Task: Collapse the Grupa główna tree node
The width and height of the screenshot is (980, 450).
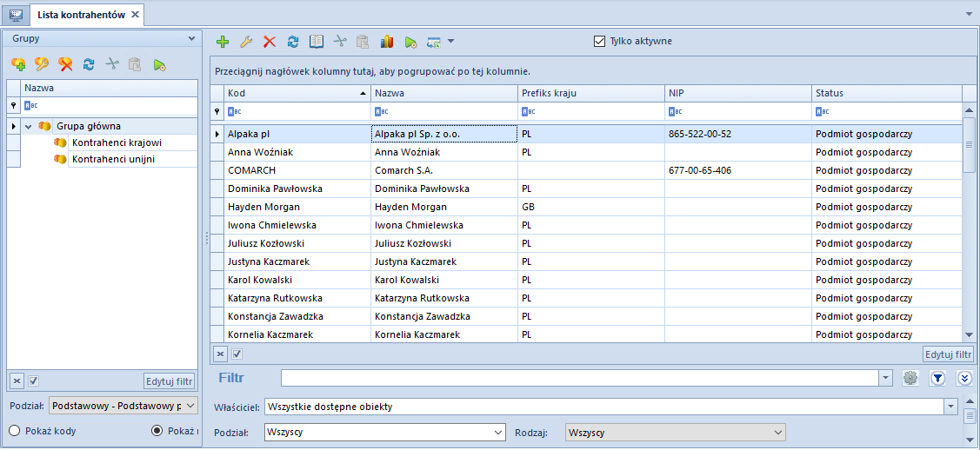Action: tap(28, 126)
